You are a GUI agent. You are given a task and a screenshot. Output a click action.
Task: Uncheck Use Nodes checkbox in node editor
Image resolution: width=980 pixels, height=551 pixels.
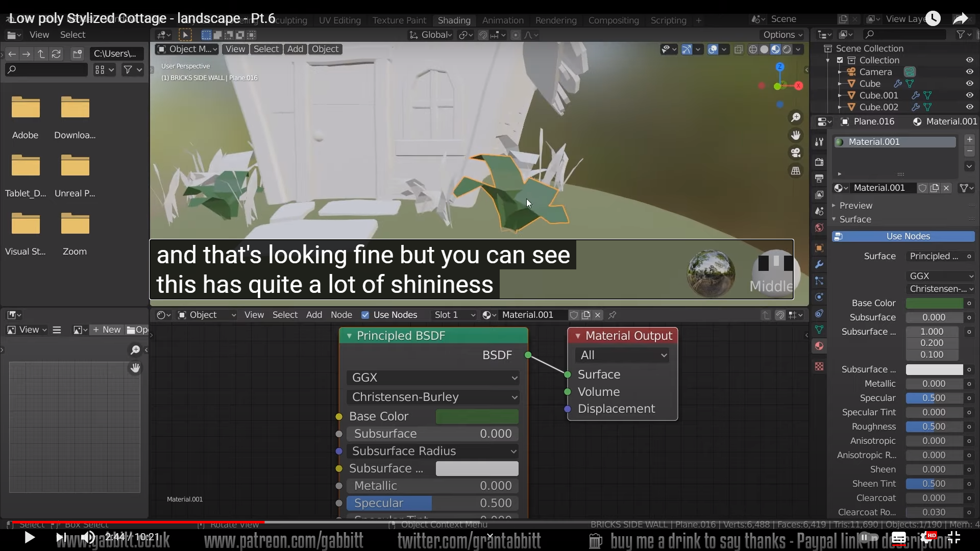click(365, 315)
